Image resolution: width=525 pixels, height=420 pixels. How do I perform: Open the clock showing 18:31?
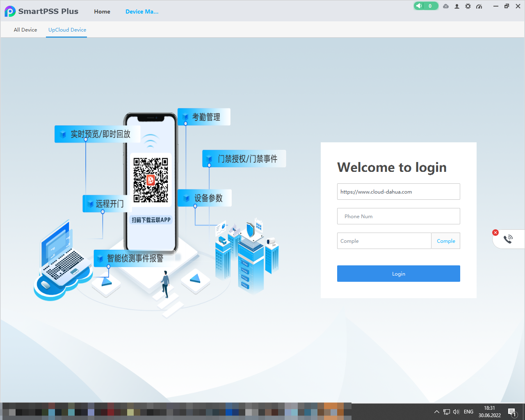click(489, 412)
